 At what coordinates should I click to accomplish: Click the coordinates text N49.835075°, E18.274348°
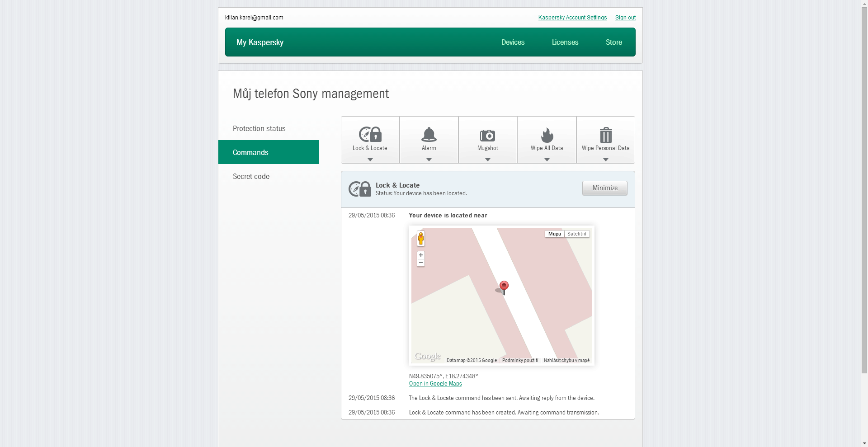pyautogui.click(x=443, y=376)
